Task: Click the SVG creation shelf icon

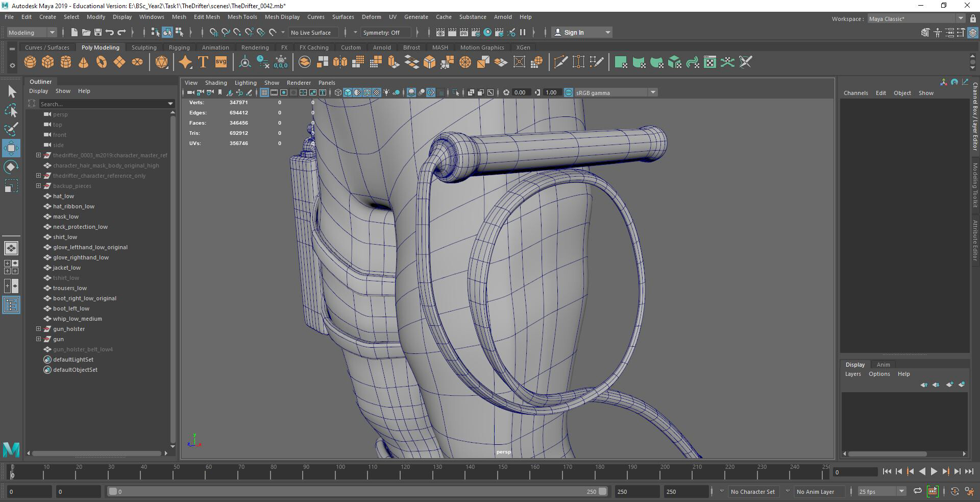Action: click(x=220, y=62)
